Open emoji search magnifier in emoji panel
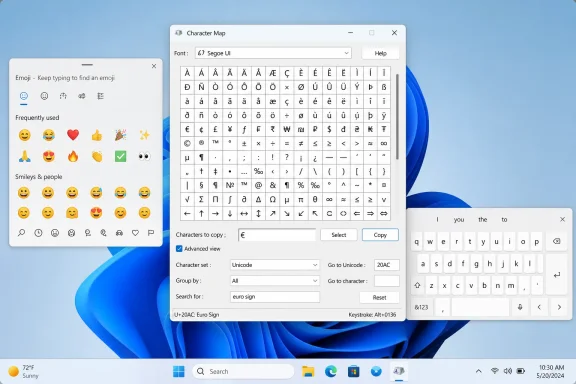 21,233
